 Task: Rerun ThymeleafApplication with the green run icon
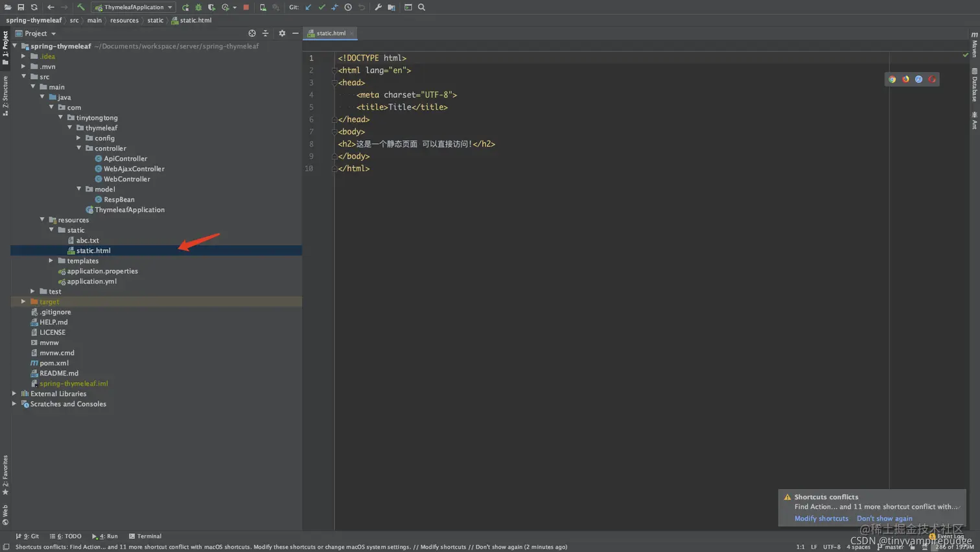tap(185, 7)
